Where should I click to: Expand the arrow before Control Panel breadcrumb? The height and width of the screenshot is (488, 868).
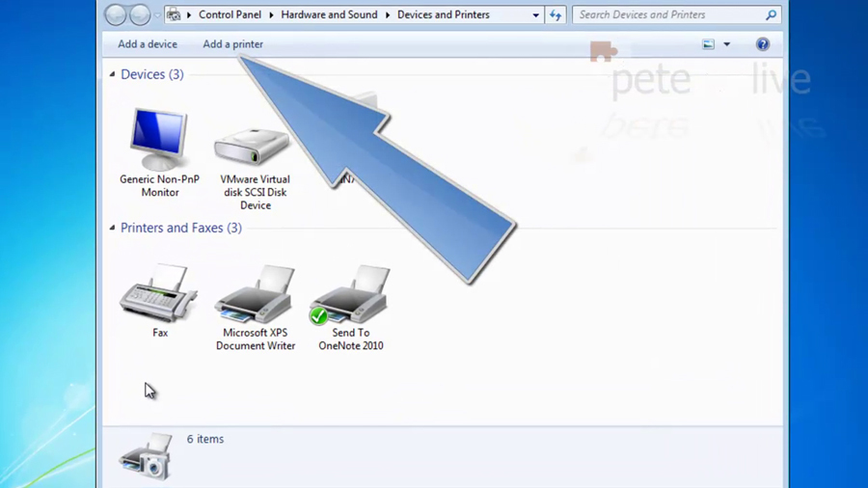pyautogui.click(x=189, y=14)
